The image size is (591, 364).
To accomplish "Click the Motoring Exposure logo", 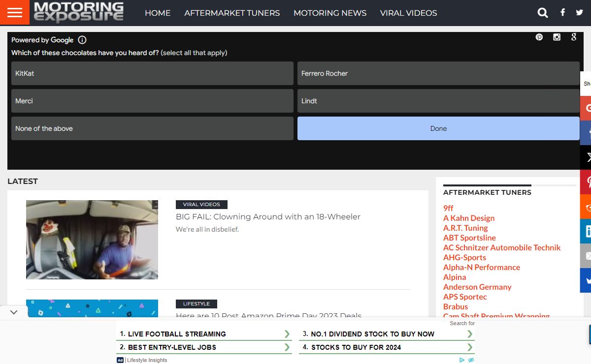I will pyautogui.click(x=79, y=13).
